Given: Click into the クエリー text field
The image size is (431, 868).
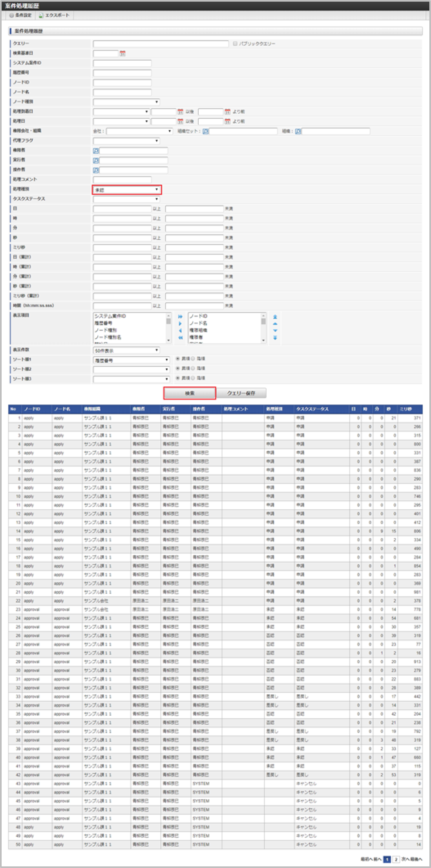Looking at the screenshot, I should 161,44.
